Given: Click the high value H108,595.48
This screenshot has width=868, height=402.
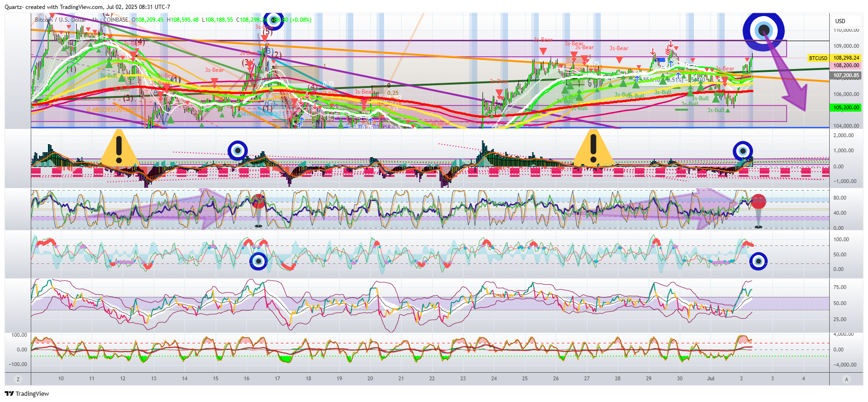Looking at the screenshot, I should [183, 20].
